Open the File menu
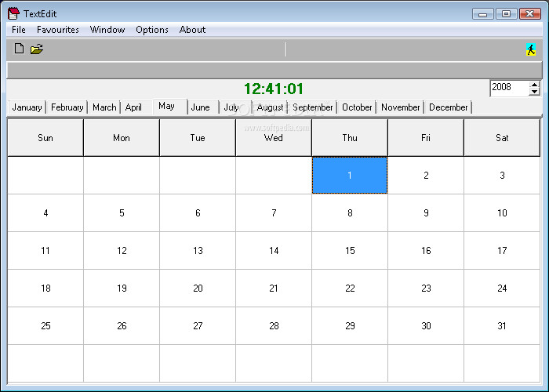The width and height of the screenshot is (549, 392). pos(19,30)
